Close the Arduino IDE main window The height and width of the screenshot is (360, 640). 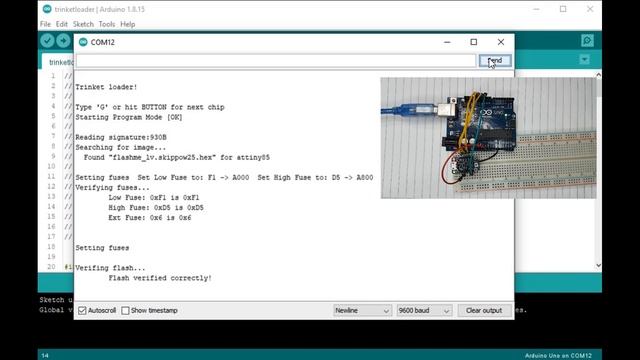point(590,9)
